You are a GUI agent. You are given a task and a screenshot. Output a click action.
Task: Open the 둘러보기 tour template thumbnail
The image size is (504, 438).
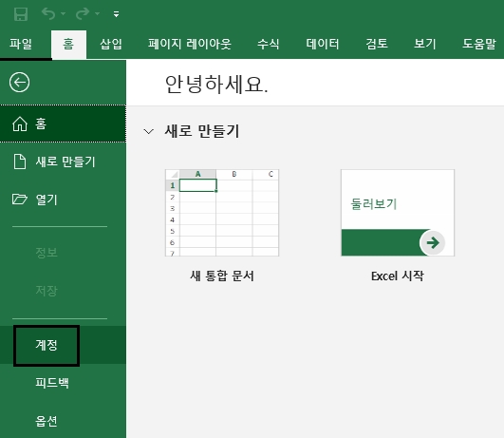point(398,213)
